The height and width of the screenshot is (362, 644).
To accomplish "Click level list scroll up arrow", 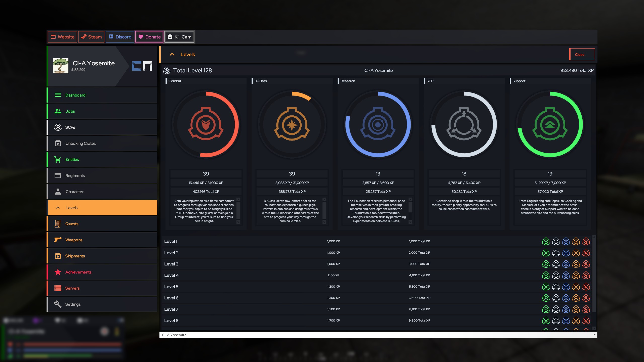I will (x=594, y=237).
